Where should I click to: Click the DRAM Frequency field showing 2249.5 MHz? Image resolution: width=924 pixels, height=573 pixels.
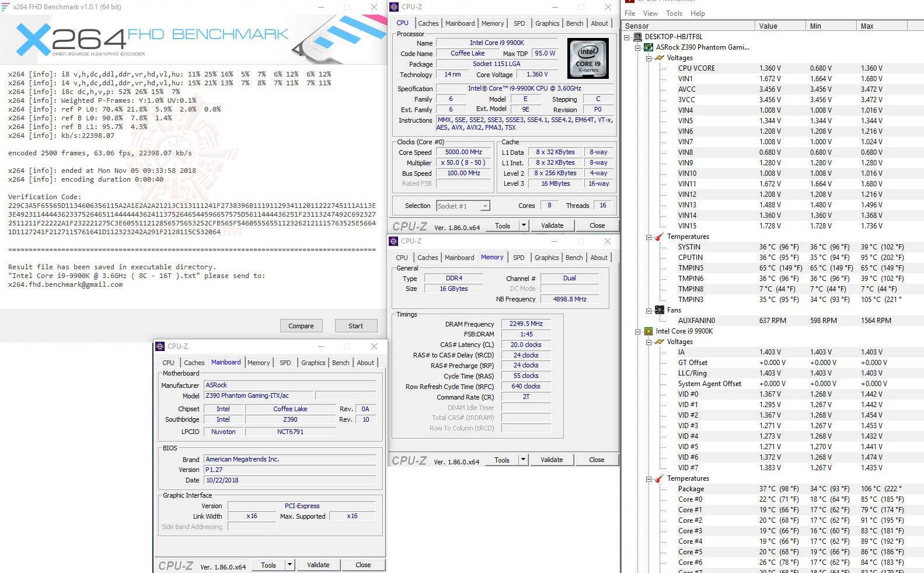click(526, 324)
